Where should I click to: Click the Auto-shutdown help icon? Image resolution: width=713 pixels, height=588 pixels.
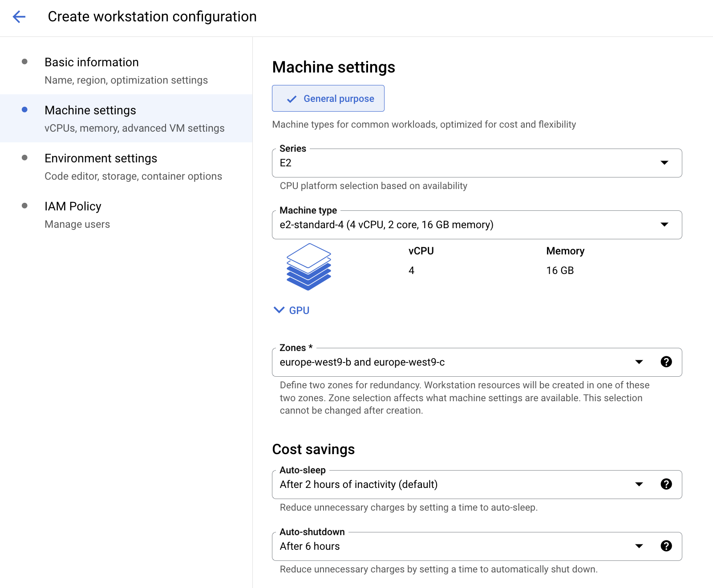(666, 546)
